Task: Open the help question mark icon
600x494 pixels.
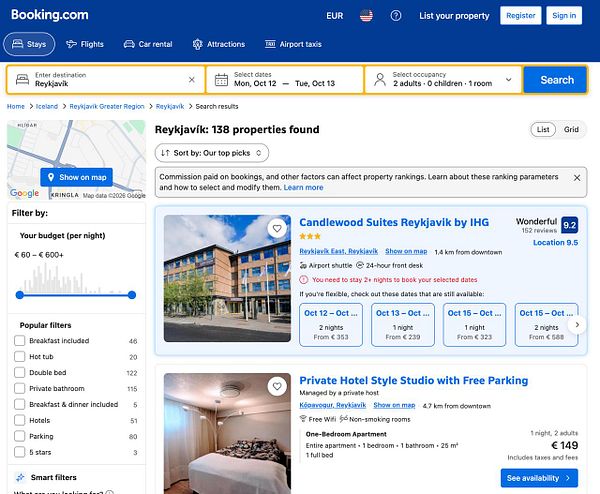Action: (396, 16)
